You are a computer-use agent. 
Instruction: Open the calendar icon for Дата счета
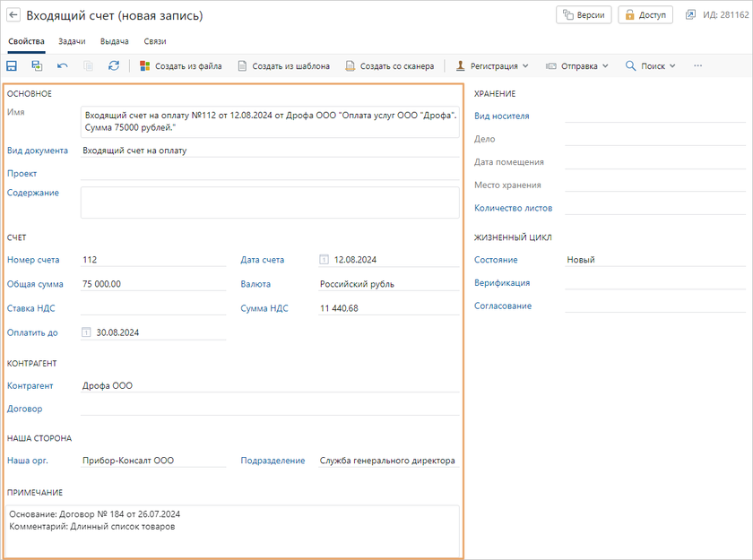(325, 260)
